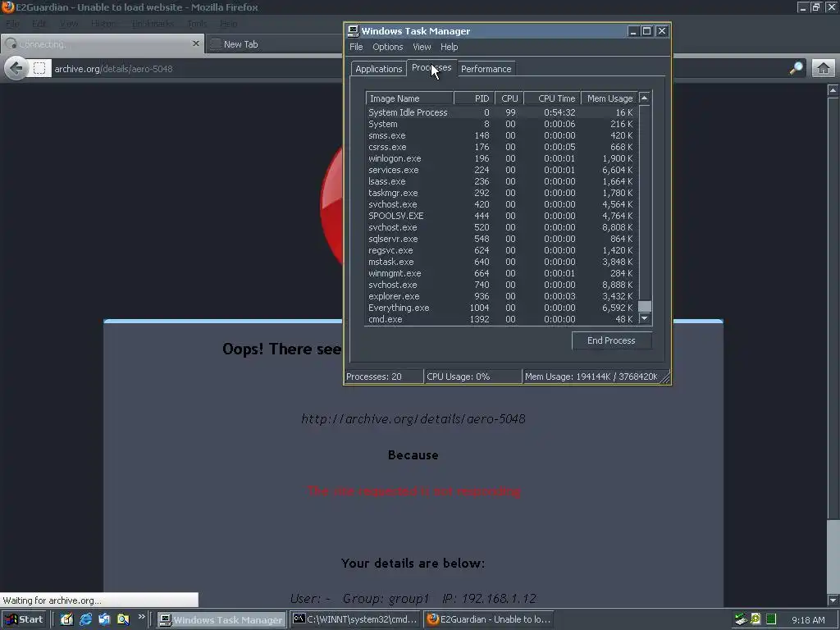Click the magnifier search icon in Firefox toolbar
The height and width of the screenshot is (630, 840).
tap(797, 68)
